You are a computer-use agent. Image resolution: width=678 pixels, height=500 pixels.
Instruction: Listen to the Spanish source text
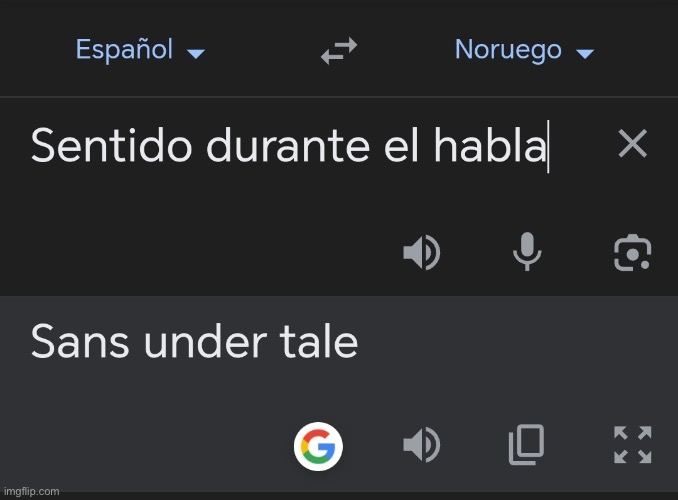pos(422,252)
